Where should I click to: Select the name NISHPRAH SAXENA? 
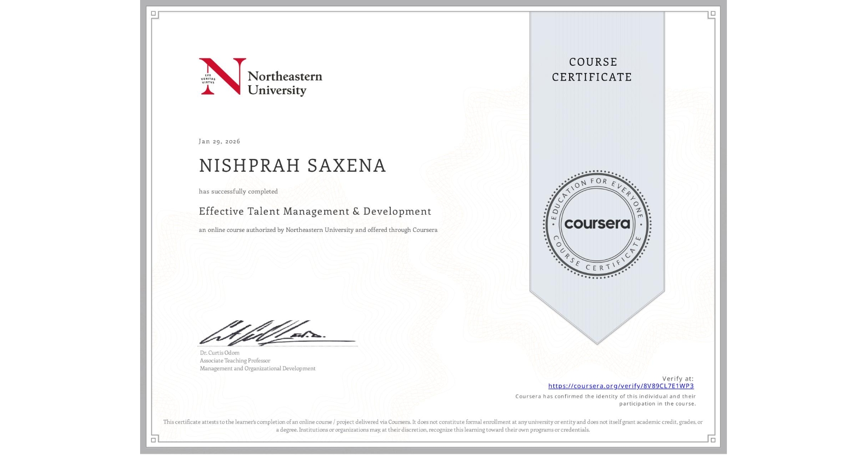tap(292, 166)
